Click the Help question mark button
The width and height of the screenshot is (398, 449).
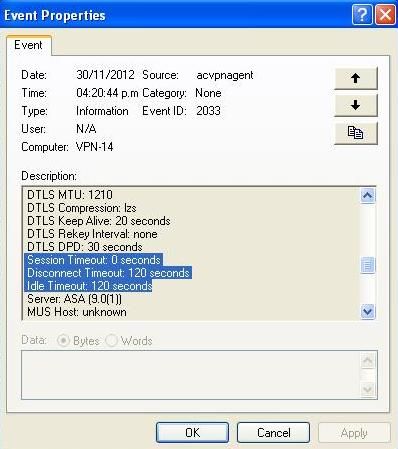(x=362, y=15)
